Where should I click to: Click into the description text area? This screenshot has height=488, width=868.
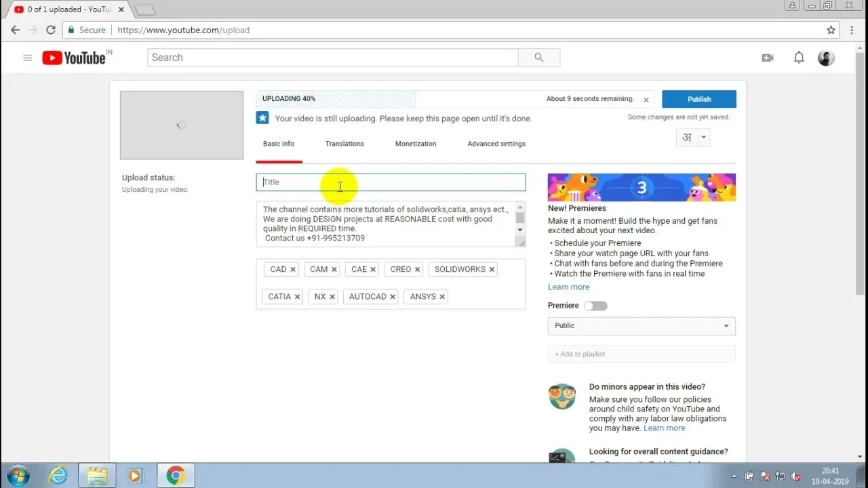tap(386, 224)
